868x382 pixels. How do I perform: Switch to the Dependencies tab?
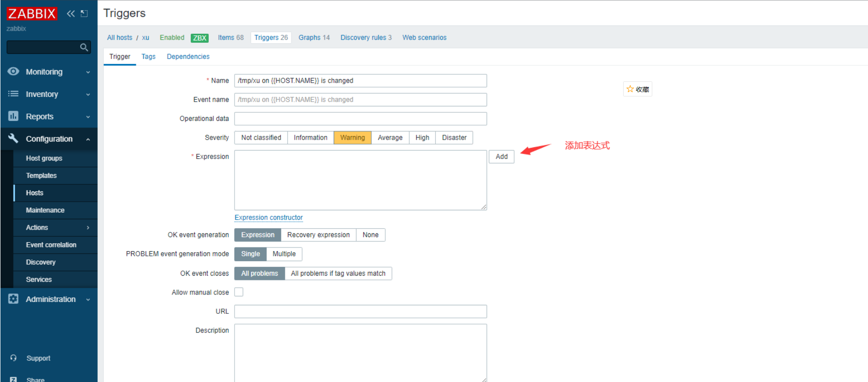click(188, 56)
